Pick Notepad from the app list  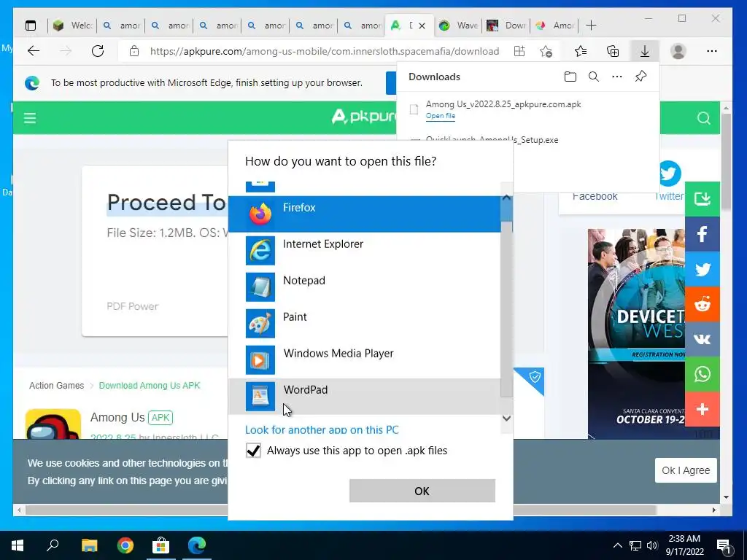coord(365,287)
